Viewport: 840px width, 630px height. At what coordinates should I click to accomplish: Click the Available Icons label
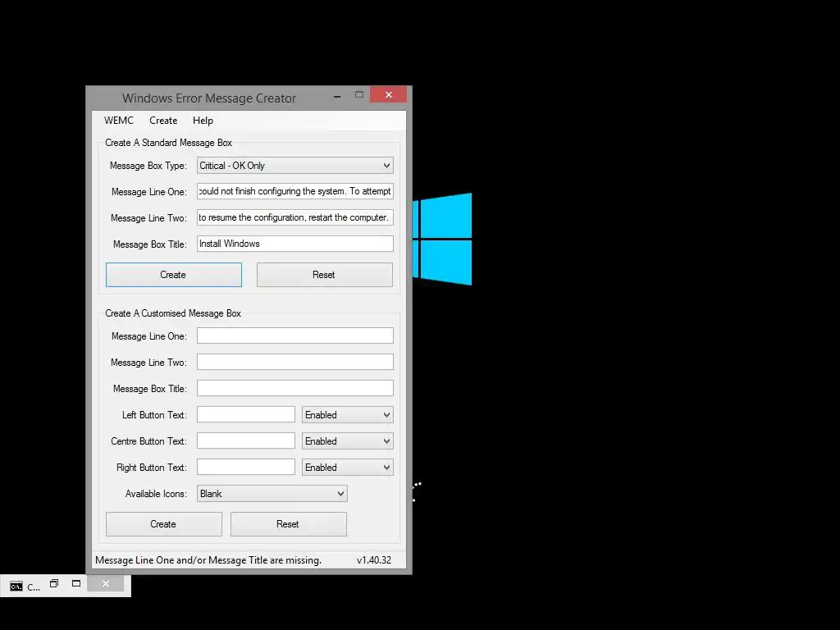(x=156, y=494)
